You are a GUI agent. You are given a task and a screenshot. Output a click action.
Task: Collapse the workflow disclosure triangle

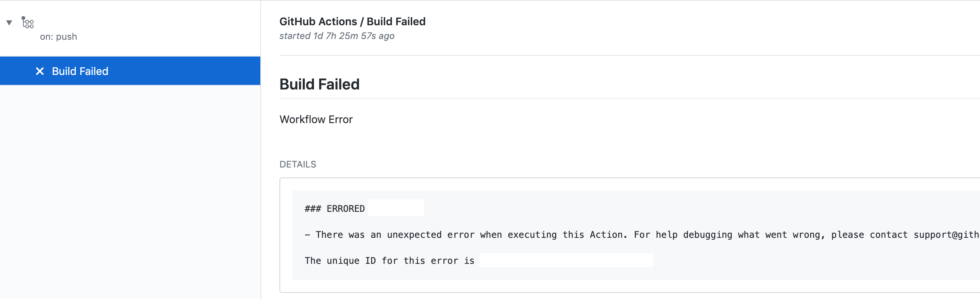pyautogui.click(x=9, y=23)
